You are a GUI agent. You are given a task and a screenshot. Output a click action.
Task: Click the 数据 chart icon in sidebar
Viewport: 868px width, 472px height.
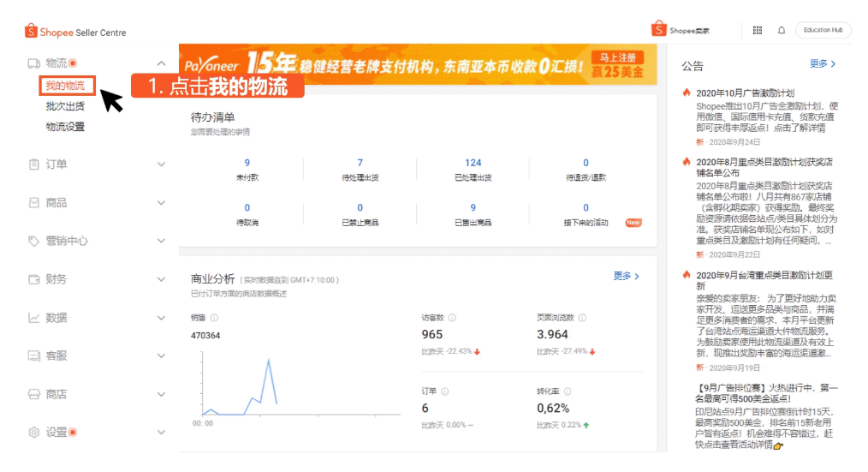click(33, 318)
